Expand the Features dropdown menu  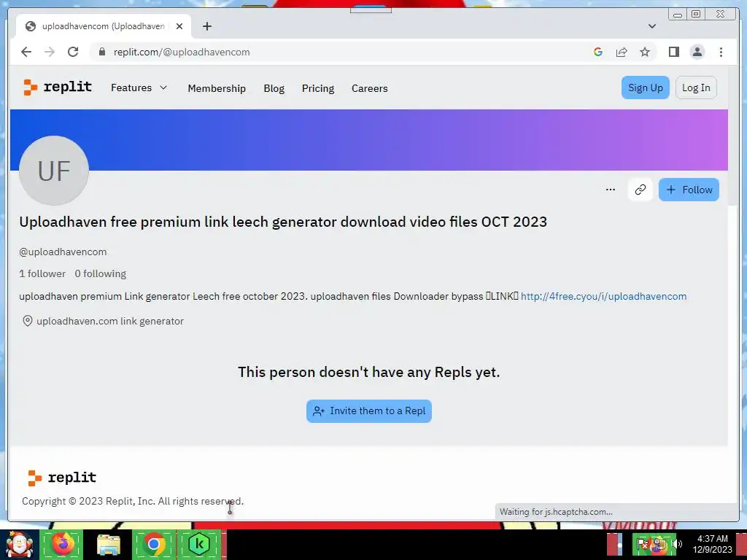(x=139, y=87)
